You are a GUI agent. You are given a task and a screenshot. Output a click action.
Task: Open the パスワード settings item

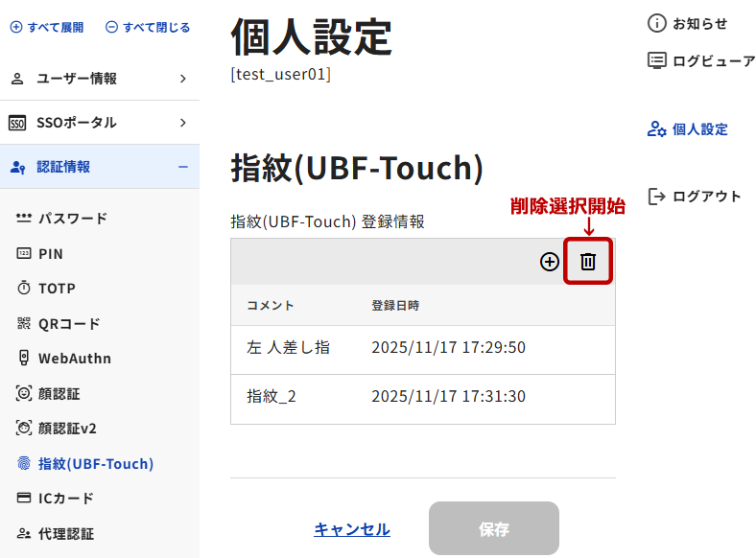coord(72,219)
